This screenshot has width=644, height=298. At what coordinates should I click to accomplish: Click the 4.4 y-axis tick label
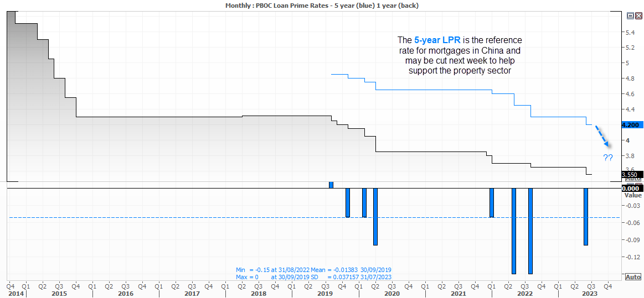click(x=630, y=109)
